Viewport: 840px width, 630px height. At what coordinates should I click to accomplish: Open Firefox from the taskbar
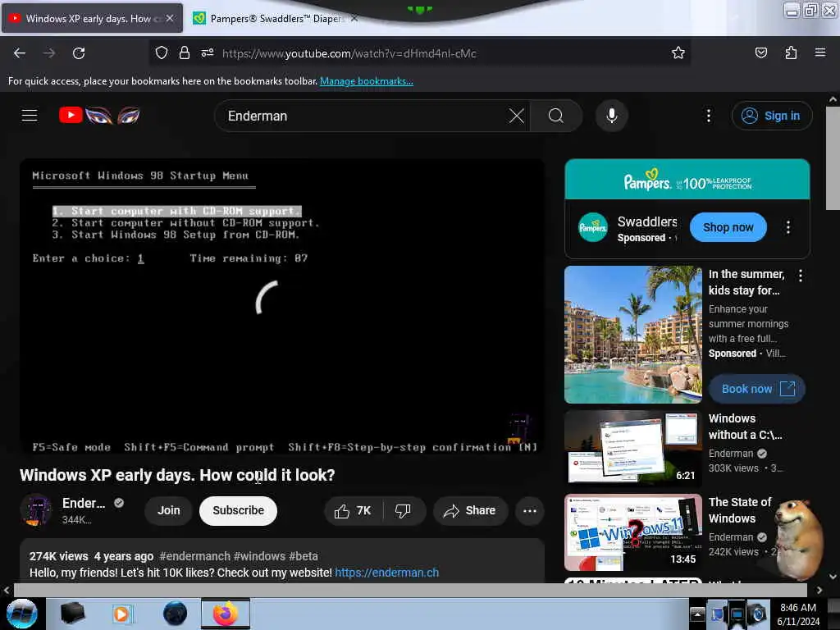tap(226, 614)
